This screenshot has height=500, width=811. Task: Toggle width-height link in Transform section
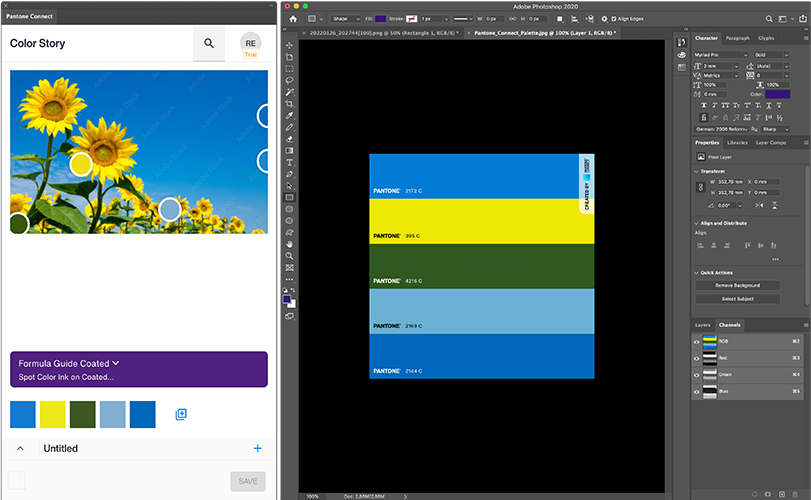(701, 187)
